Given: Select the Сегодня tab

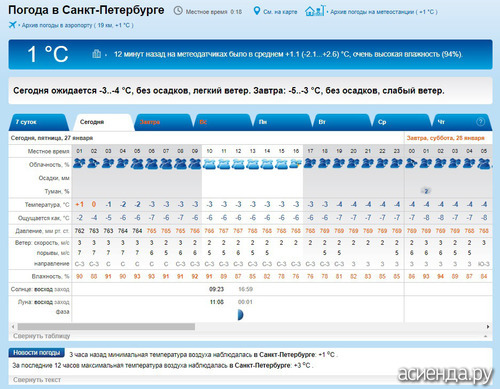Looking at the screenshot, I should pos(103,122).
